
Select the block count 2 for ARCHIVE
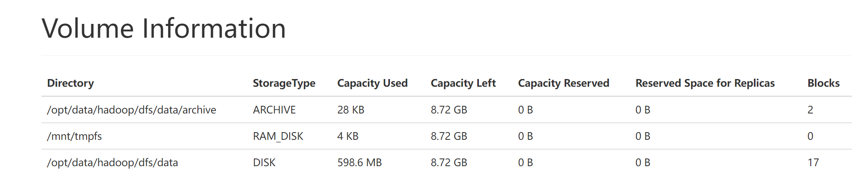coord(810,110)
